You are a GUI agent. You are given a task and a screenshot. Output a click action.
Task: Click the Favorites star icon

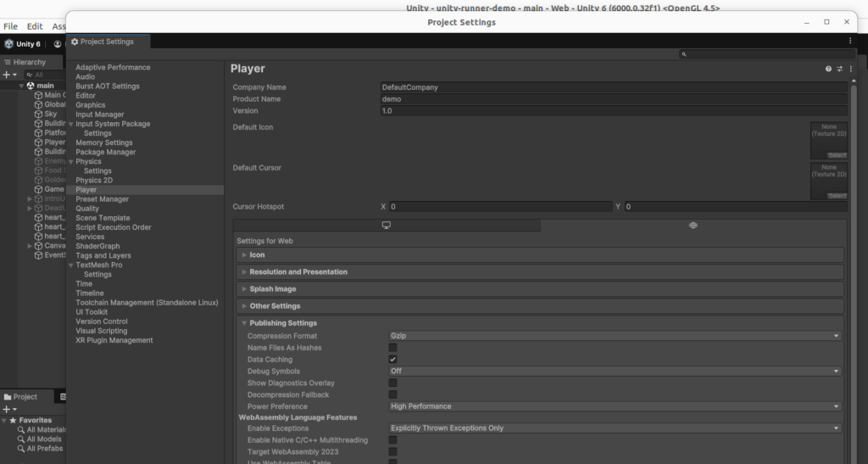tap(14, 420)
